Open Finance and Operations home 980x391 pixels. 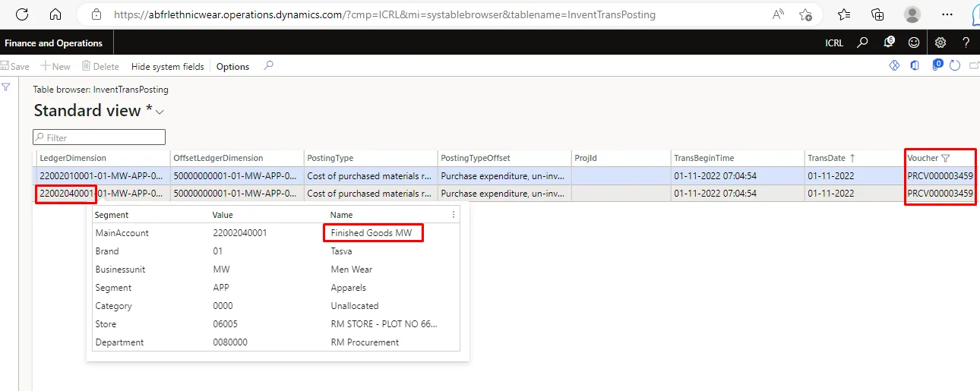pyautogui.click(x=53, y=43)
